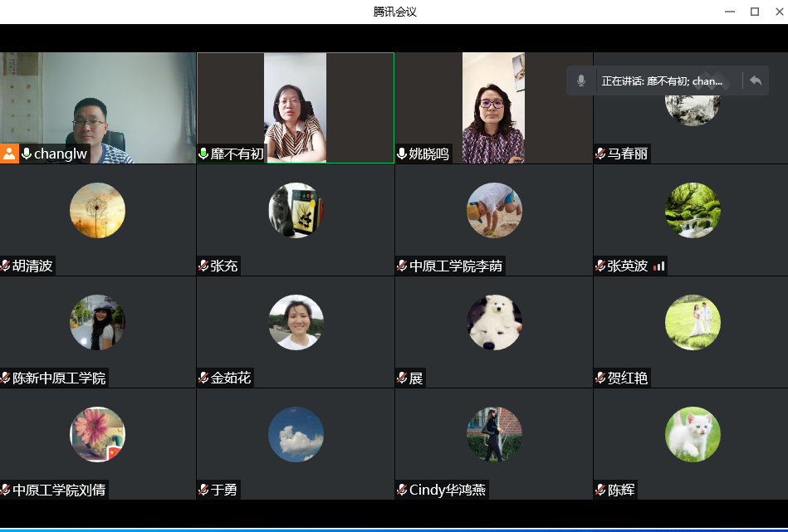This screenshot has height=532, width=788.
Task: Click 金茹花's profile picture
Action: pyautogui.click(x=296, y=322)
